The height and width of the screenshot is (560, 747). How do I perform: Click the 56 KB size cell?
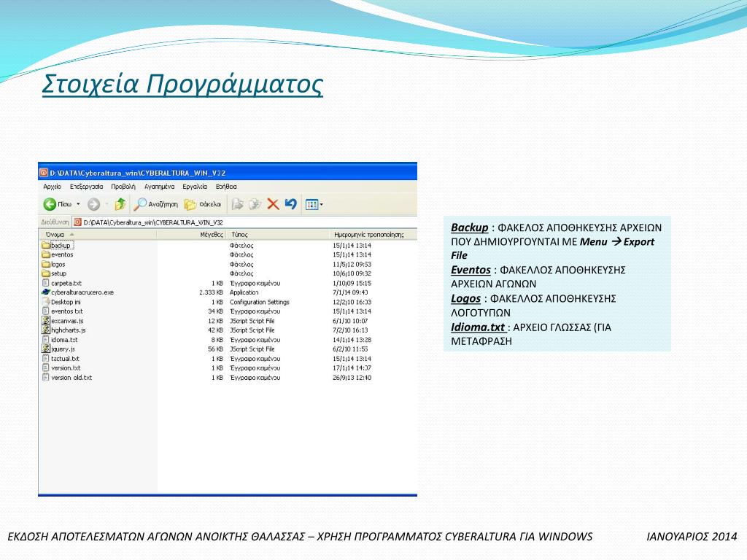pos(215,349)
